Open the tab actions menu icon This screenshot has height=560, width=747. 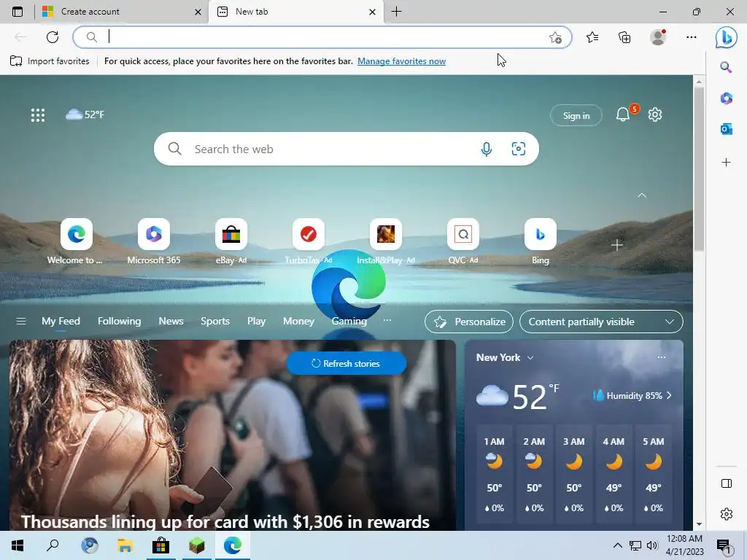(18, 12)
